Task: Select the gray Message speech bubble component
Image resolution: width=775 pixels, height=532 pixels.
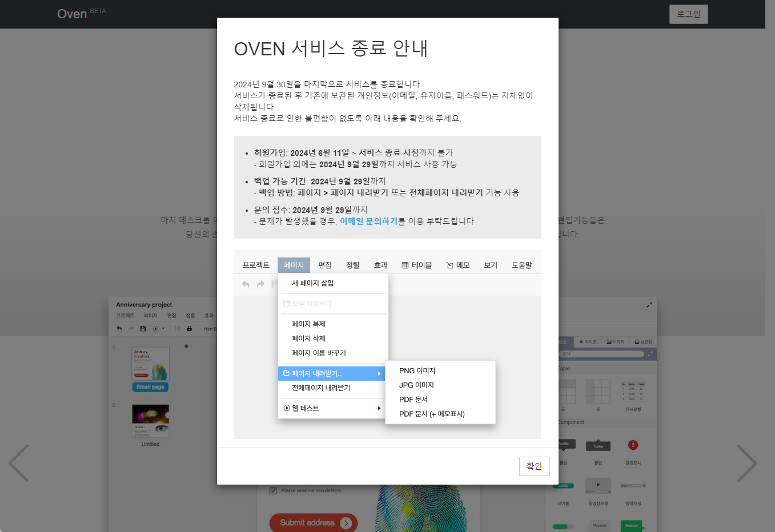Action: pyautogui.click(x=600, y=526)
